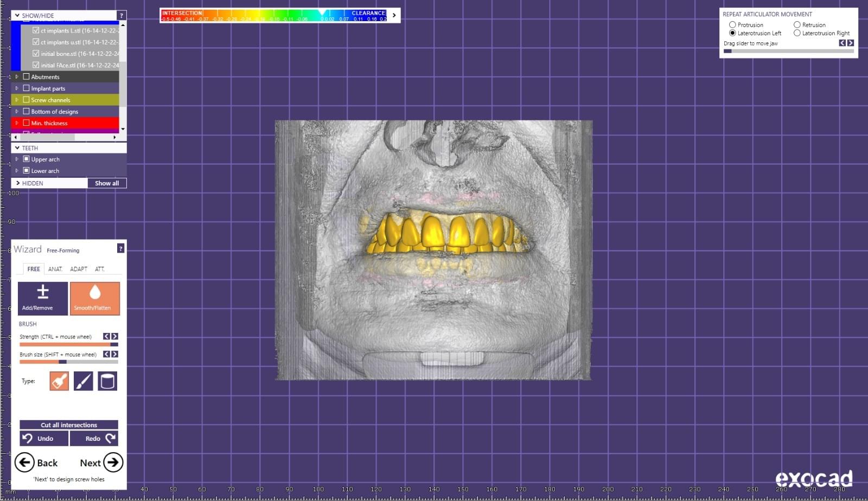Click the Next arrow to design screw holes
The image size is (868, 501).
coord(113,463)
